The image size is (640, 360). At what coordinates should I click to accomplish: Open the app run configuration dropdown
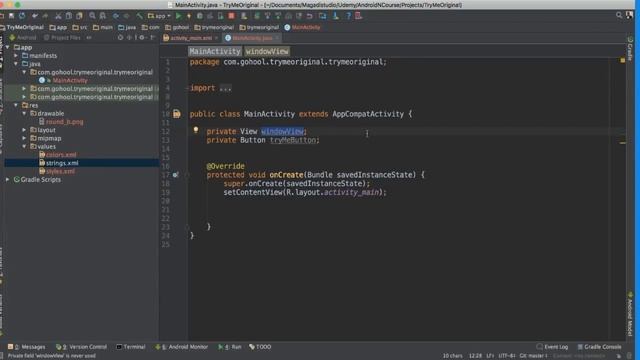point(160,16)
